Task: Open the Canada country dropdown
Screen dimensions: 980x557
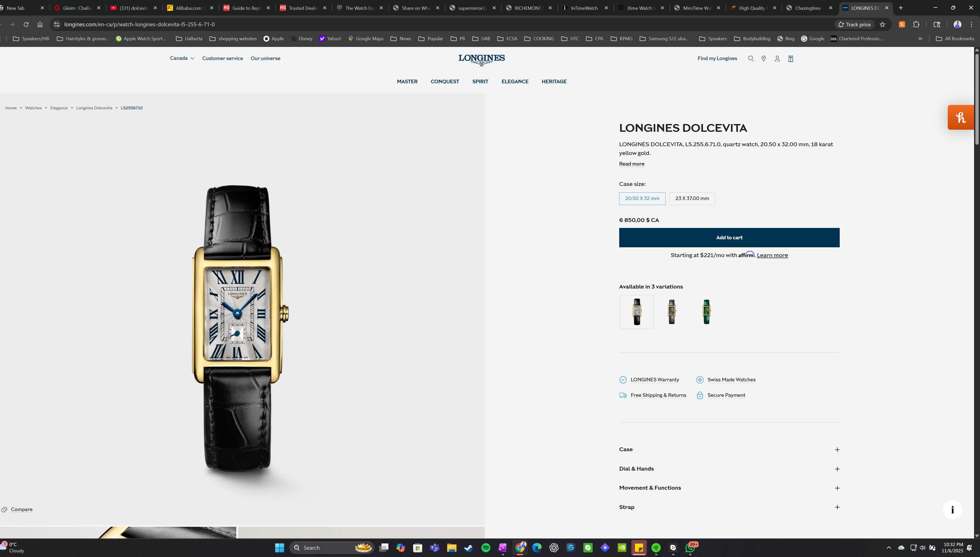Action: (182, 58)
